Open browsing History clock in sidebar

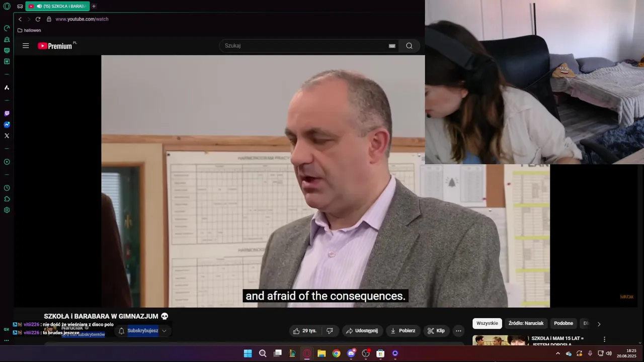tap(7, 188)
